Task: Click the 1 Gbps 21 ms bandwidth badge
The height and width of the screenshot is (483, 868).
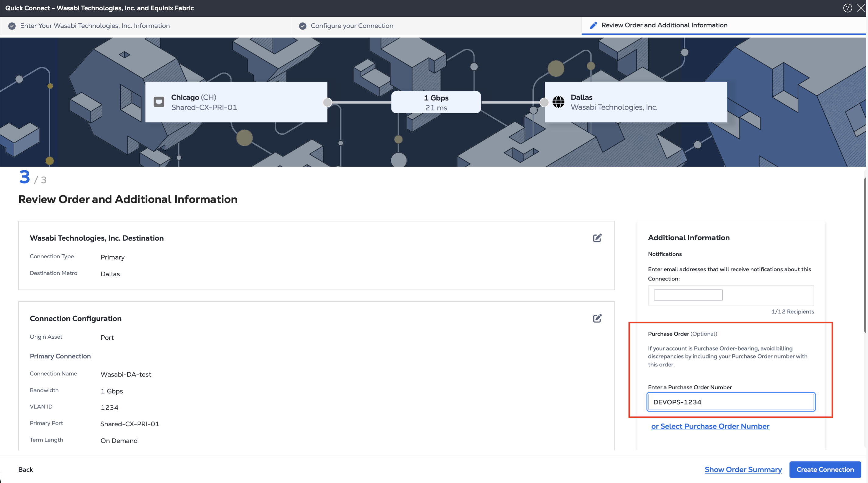Action: coord(436,102)
